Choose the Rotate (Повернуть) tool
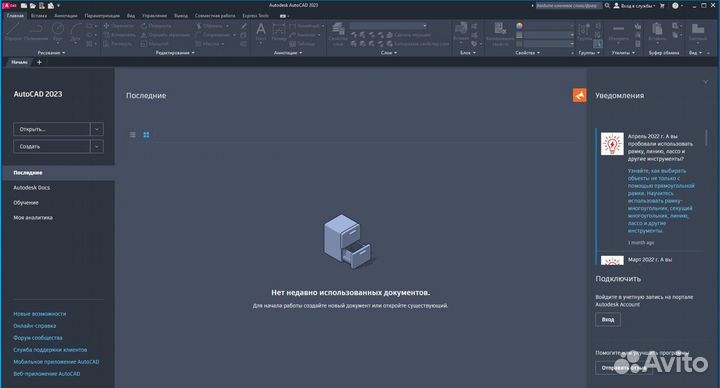 [x=156, y=26]
